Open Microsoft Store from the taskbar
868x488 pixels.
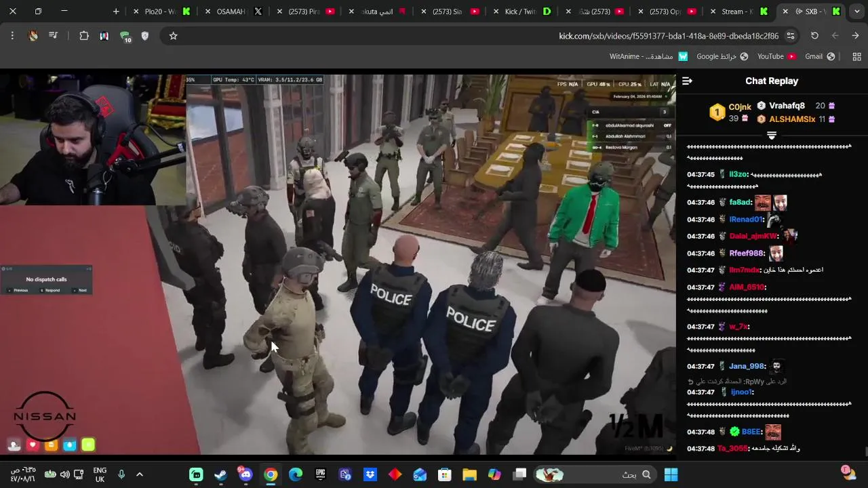445,474
